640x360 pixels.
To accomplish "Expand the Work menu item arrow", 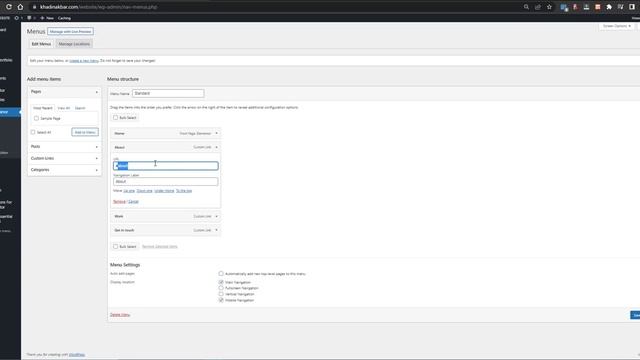I will coord(216,216).
